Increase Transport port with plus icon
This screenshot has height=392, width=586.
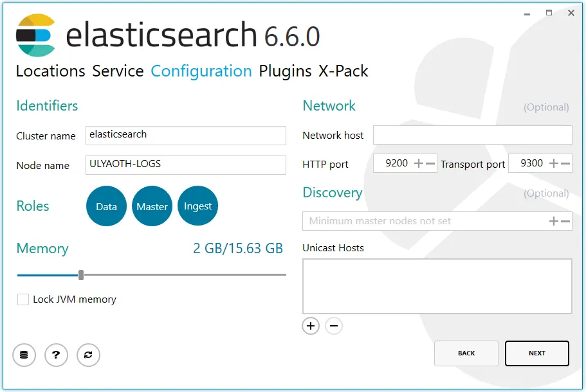point(554,163)
